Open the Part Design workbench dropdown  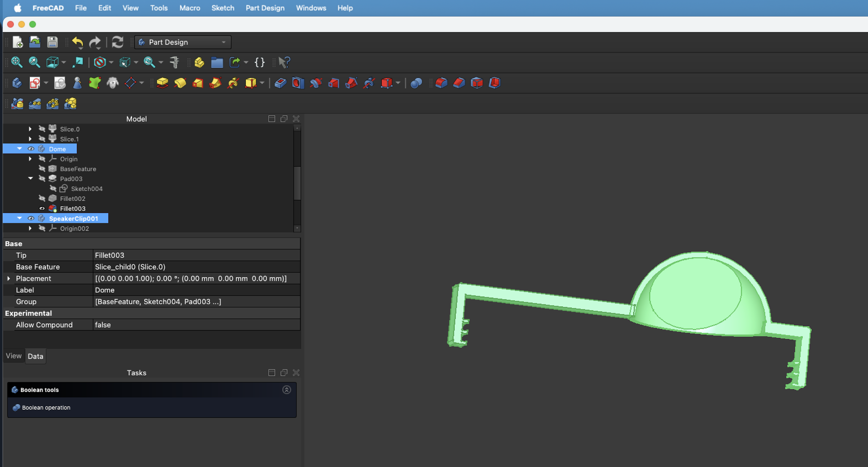coord(183,42)
